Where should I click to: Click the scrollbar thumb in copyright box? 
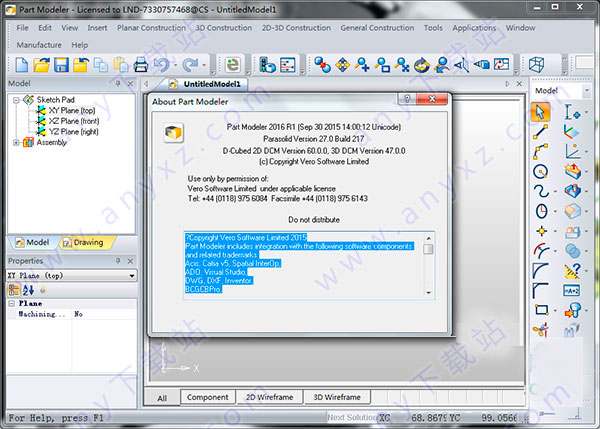coord(429,249)
